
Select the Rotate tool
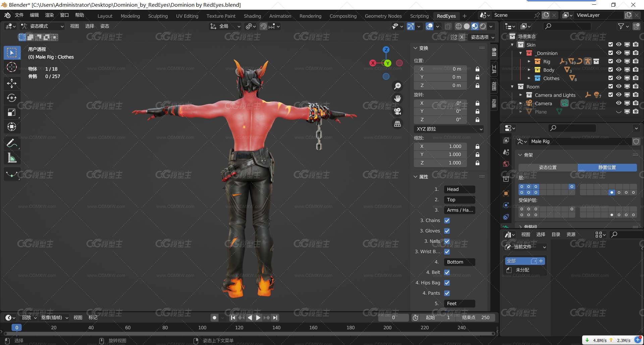[x=12, y=98]
